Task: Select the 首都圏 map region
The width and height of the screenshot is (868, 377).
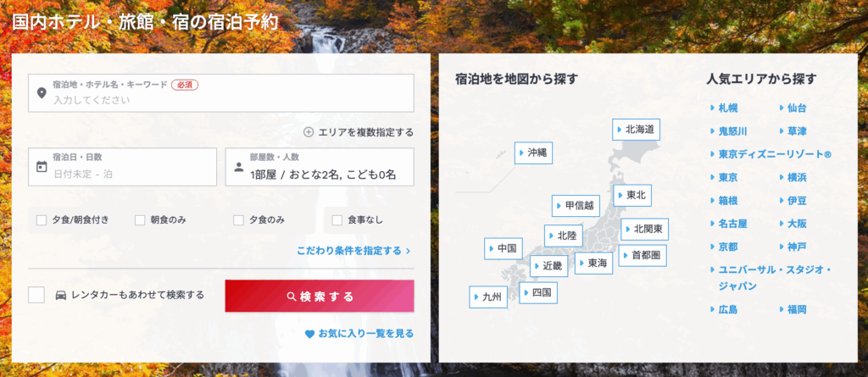Action: pyautogui.click(x=643, y=255)
